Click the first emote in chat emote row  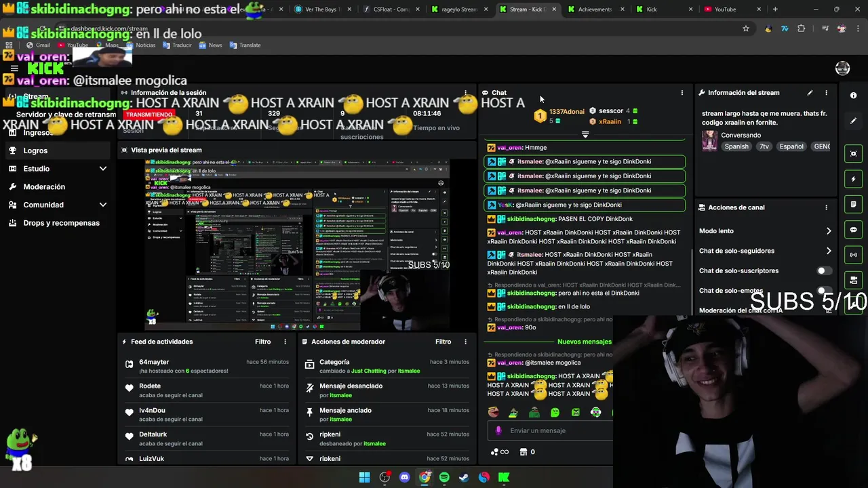[493, 412]
